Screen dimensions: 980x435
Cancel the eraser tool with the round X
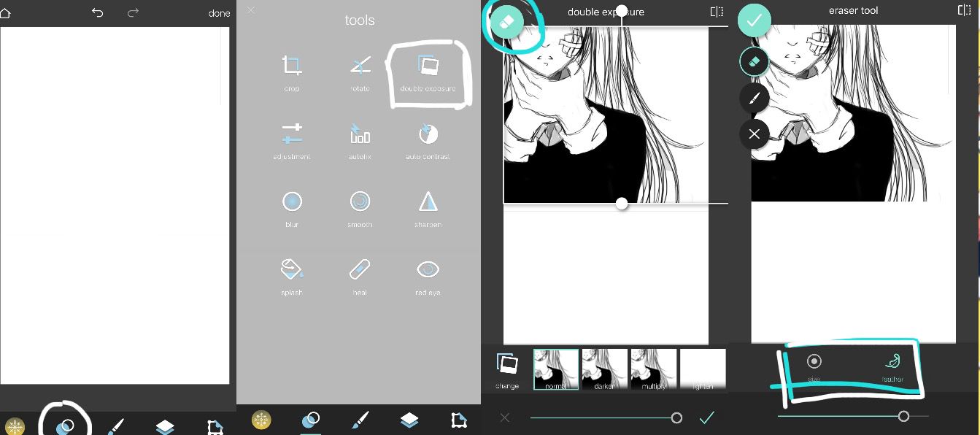click(x=755, y=134)
